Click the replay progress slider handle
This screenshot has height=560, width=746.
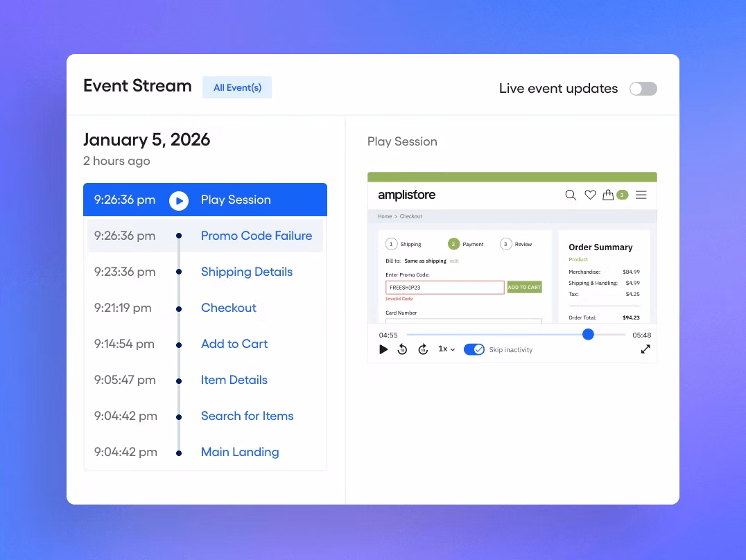tap(588, 335)
